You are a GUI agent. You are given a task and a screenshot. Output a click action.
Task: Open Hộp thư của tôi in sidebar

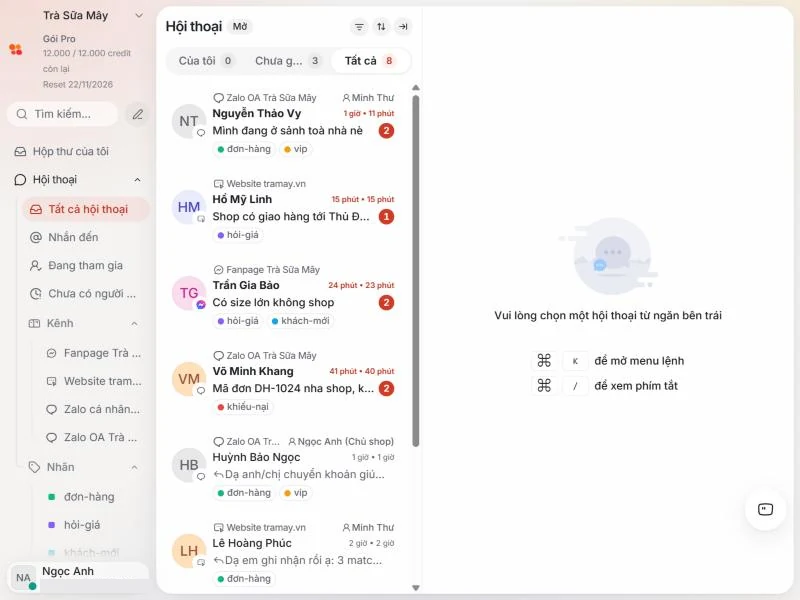[x=77, y=152]
